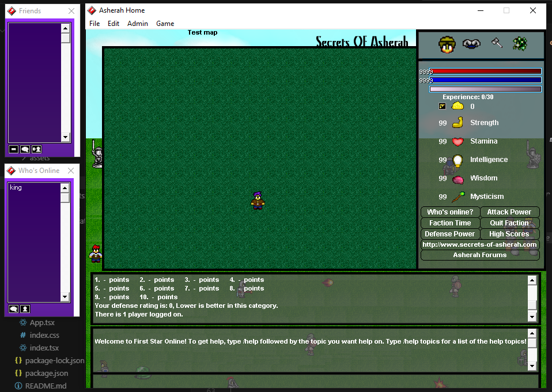552x392 pixels.
Task: Open the Asherah Forums link
Action: click(480, 255)
